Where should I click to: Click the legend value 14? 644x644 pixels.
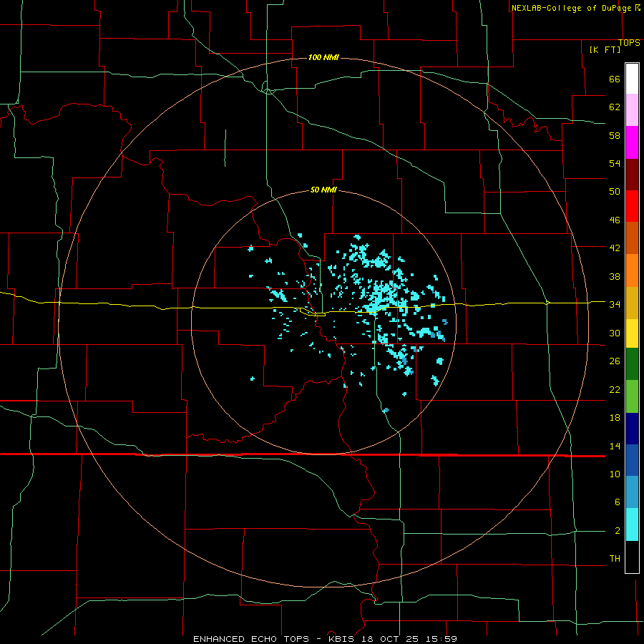[615, 446]
